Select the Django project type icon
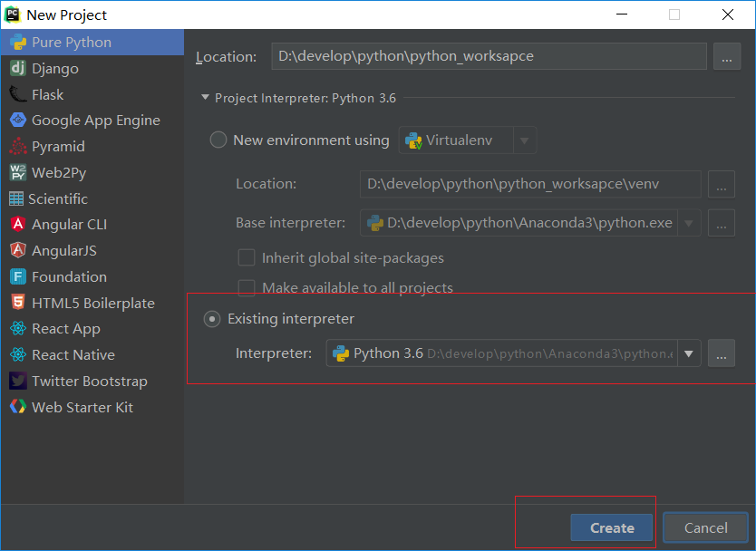 pyautogui.click(x=17, y=68)
